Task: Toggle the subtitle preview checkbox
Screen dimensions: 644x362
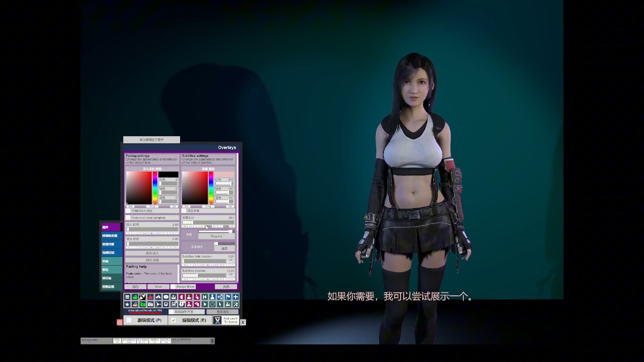Action: pyautogui.click(x=184, y=211)
